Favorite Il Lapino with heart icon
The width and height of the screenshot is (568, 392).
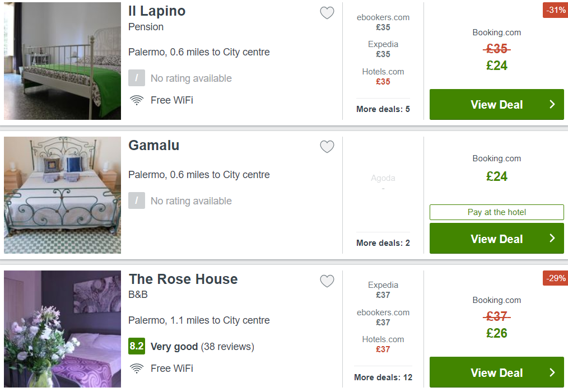point(327,13)
